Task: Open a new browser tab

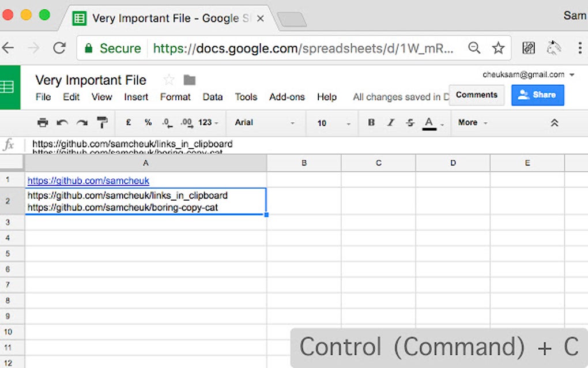Action: click(292, 20)
